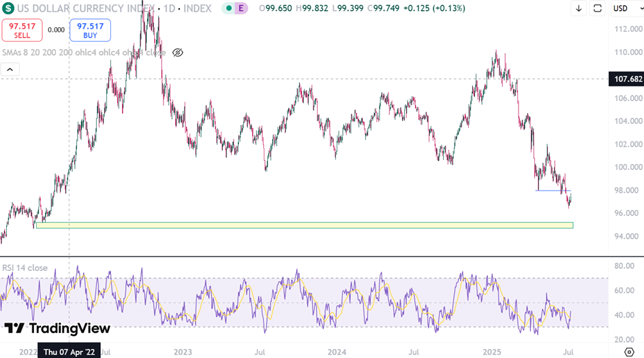Open chart settings gear icon at bottom right
The width and height of the screenshot is (644, 358).
[629, 352]
